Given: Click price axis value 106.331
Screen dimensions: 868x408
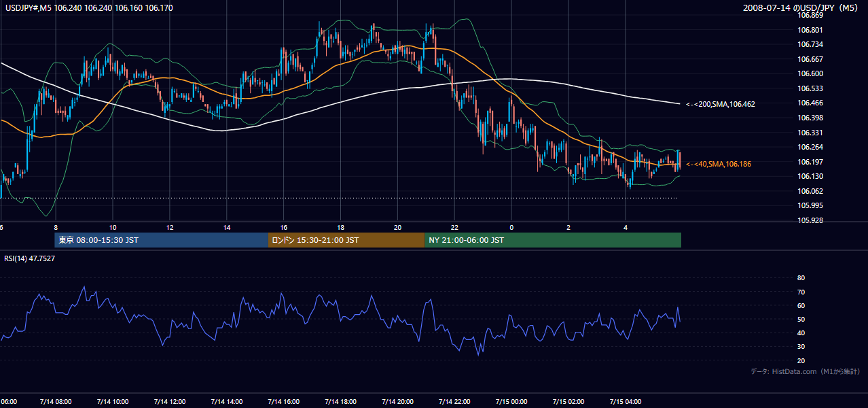Looking at the screenshot, I should [x=811, y=133].
